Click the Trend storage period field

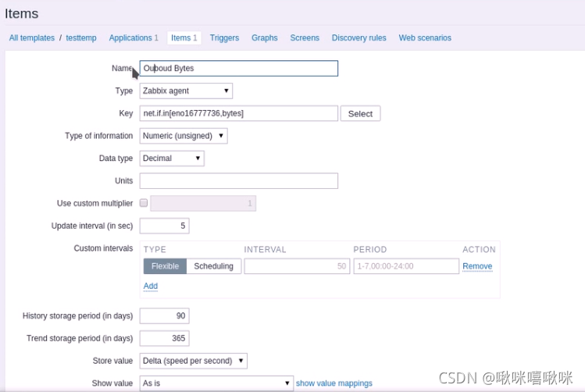(164, 338)
